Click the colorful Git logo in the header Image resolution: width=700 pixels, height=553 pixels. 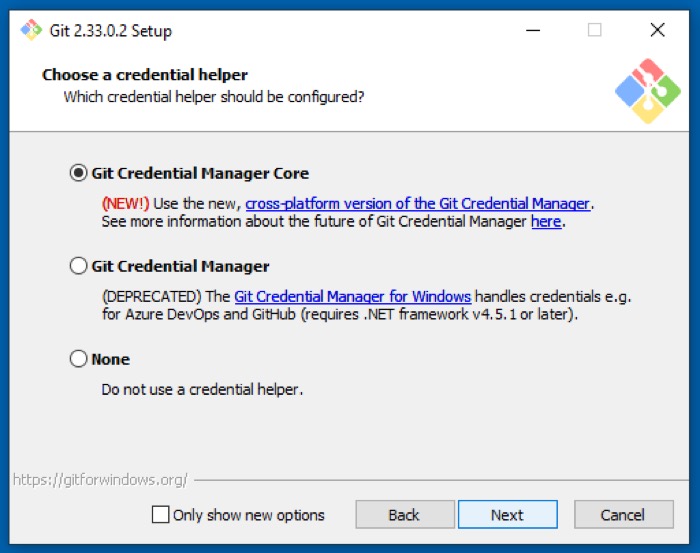click(x=648, y=91)
